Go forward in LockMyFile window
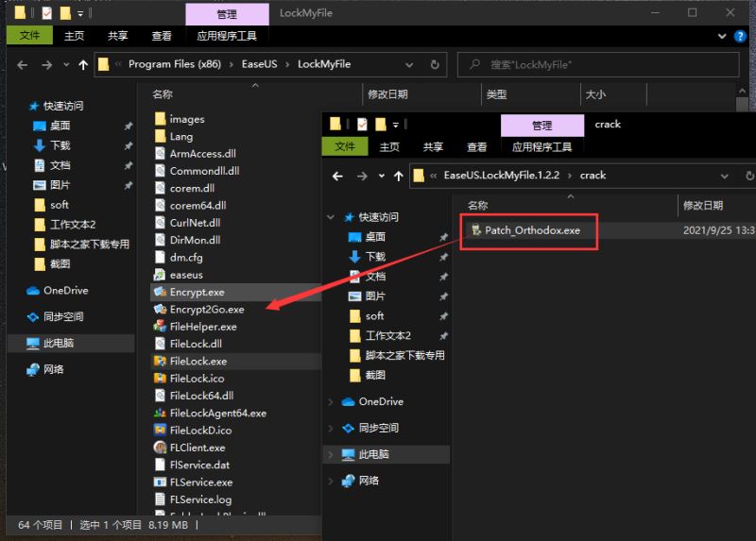 point(46,64)
